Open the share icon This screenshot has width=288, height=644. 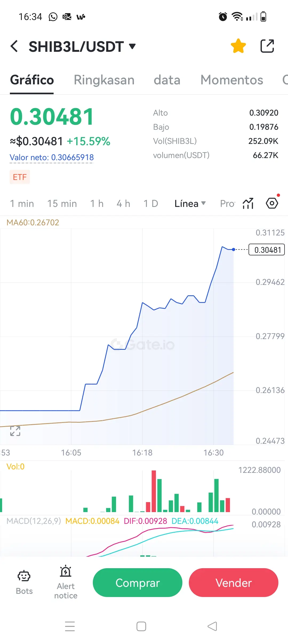tap(267, 46)
